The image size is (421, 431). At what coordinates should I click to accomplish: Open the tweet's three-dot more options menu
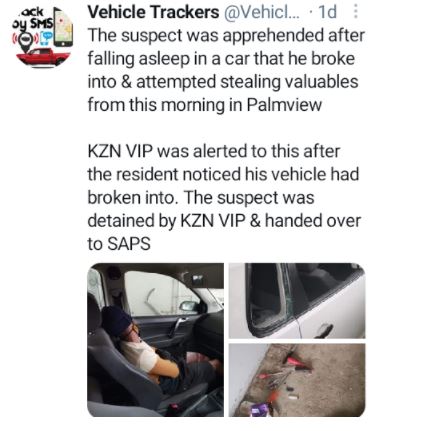[356, 12]
